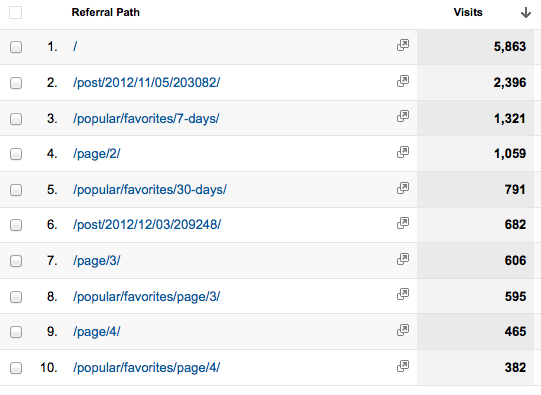Select checkbox for row 5 30-days favorites

pos(16,190)
